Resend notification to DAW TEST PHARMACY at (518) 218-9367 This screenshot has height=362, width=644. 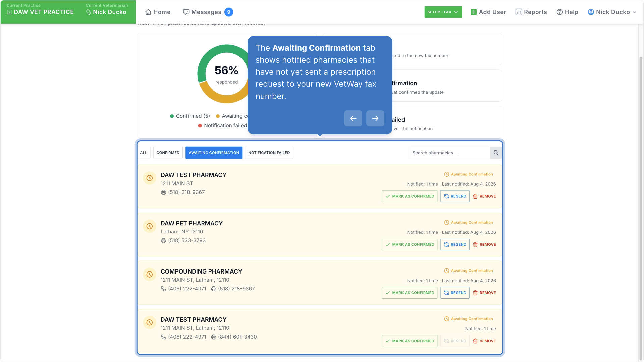455,196
